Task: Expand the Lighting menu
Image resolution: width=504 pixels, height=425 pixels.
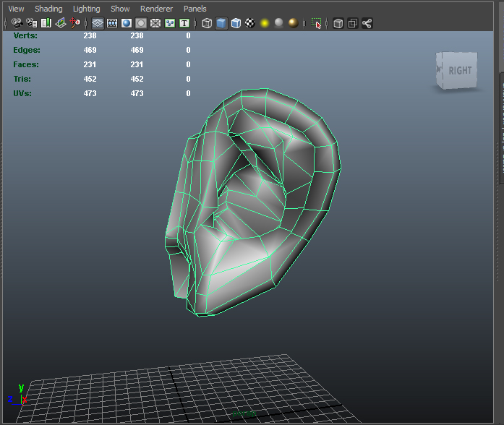Action: pyautogui.click(x=87, y=9)
